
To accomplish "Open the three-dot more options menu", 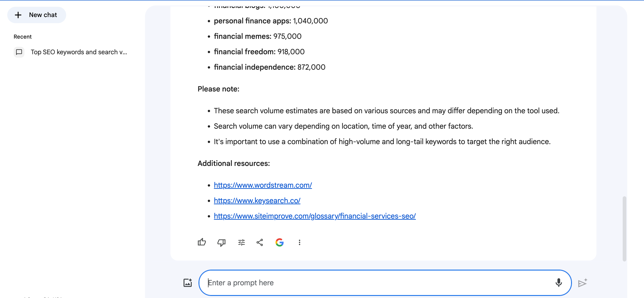I will click(x=299, y=242).
